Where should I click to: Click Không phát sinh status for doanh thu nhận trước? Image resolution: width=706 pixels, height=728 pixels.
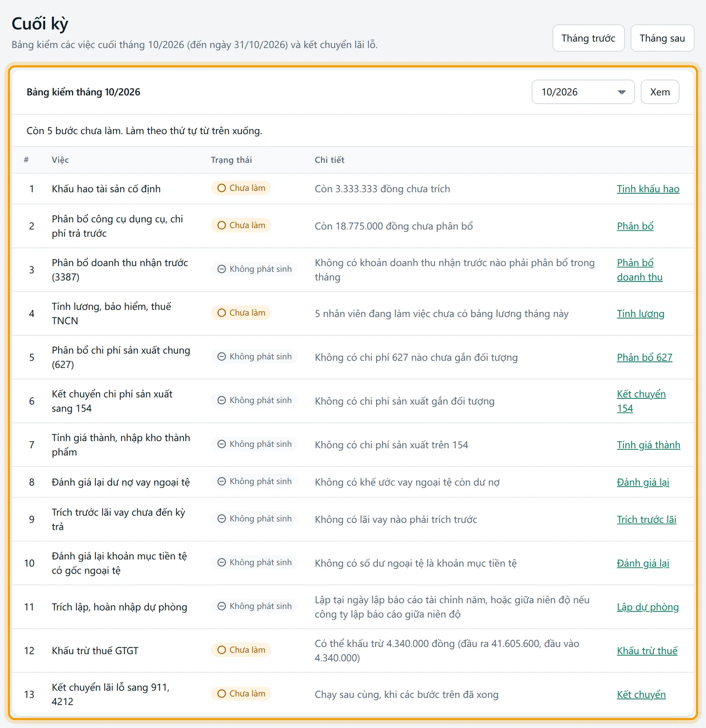pos(254,269)
